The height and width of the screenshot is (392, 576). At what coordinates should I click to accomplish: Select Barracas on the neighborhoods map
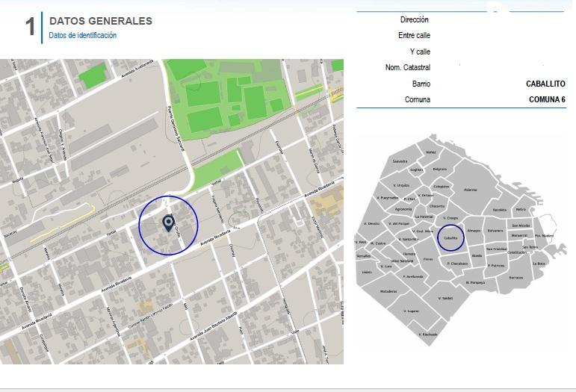tap(516, 278)
